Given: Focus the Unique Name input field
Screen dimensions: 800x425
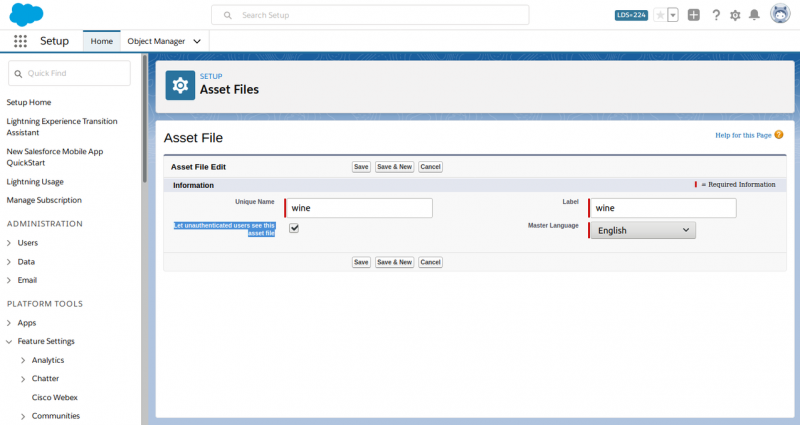Looking at the screenshot, I should pos(359,208).
